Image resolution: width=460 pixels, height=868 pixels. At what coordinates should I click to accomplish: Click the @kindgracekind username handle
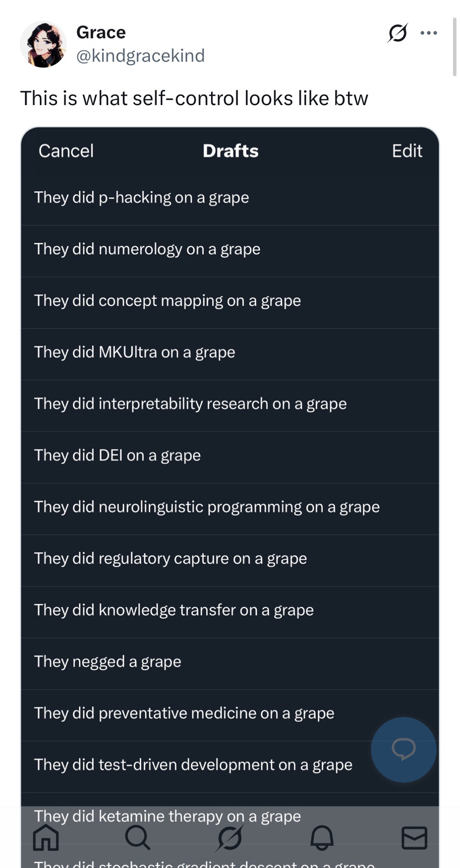point(140,56)
